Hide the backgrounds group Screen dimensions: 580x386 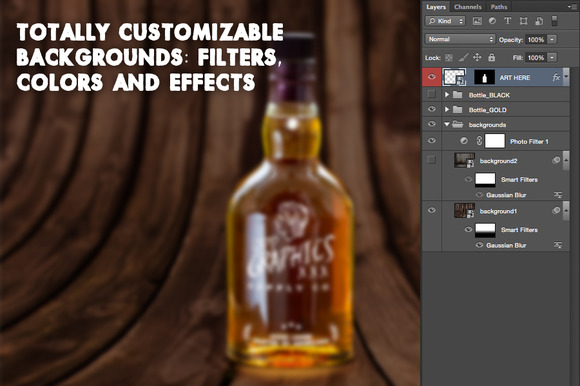432,124
